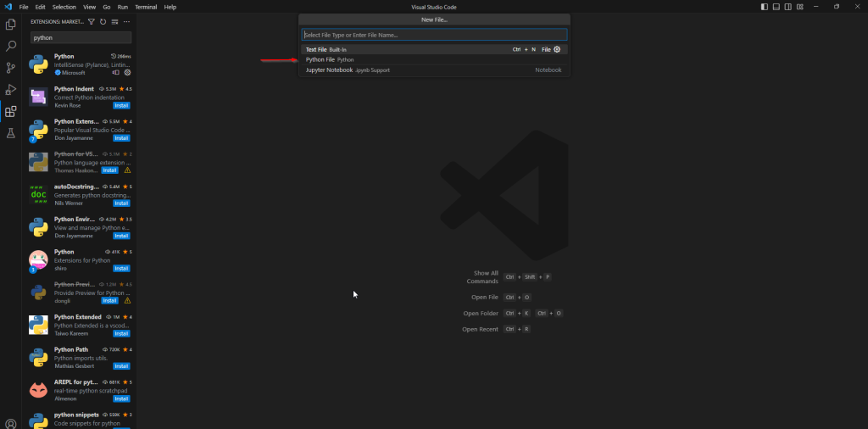Click the Select File Type input box
Image resolution: width=868 pixels, height=429 pixels.
pyautogui.click(x=434, y=35)
